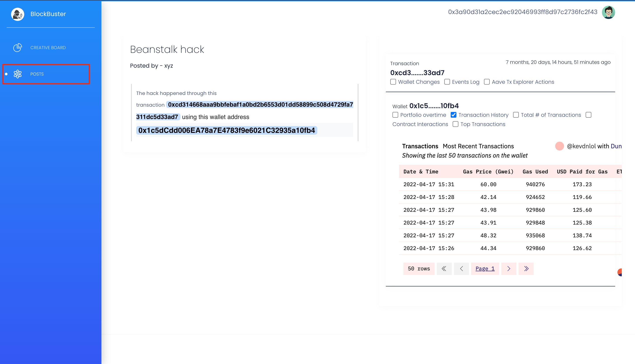Click the pink avatar beside @kevdnlol
The image size is (635, 364).
coord(559,146)
